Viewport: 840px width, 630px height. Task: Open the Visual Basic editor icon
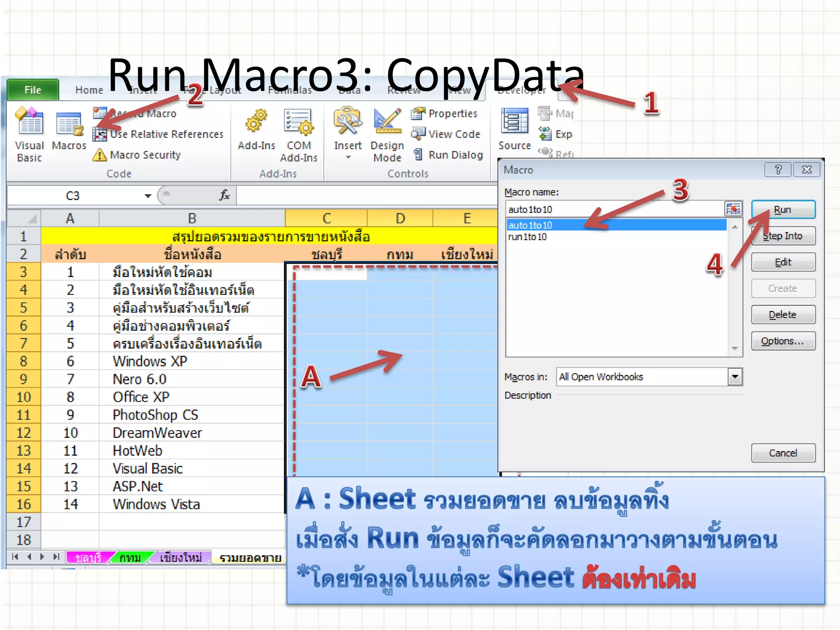29,121
